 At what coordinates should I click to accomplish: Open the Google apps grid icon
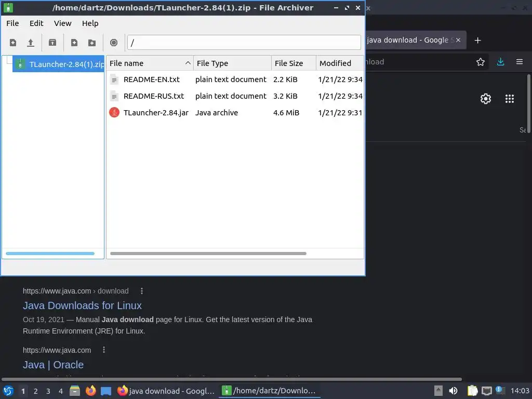click(x=510, y=99)
